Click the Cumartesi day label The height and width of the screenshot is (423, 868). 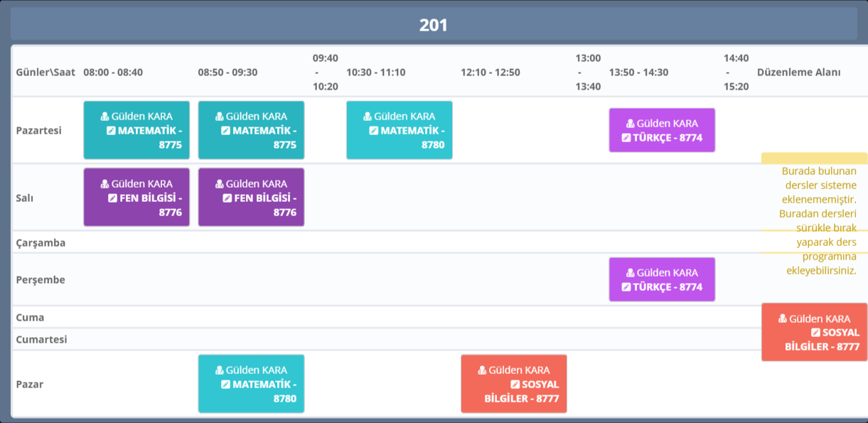click(41, 339)
